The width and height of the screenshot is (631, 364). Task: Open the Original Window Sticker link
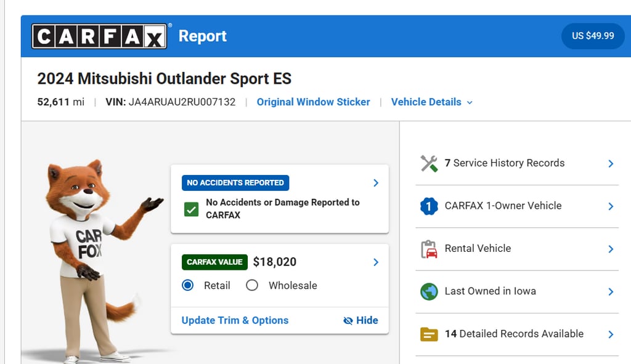313,102
